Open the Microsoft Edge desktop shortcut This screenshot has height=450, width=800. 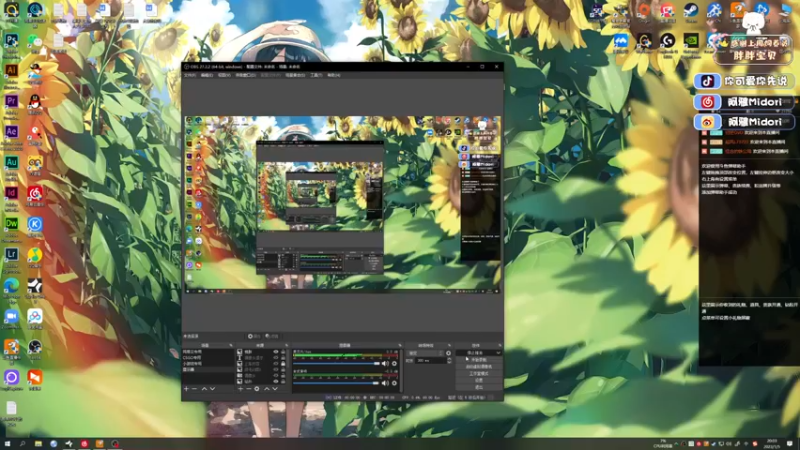coord(11,285)
